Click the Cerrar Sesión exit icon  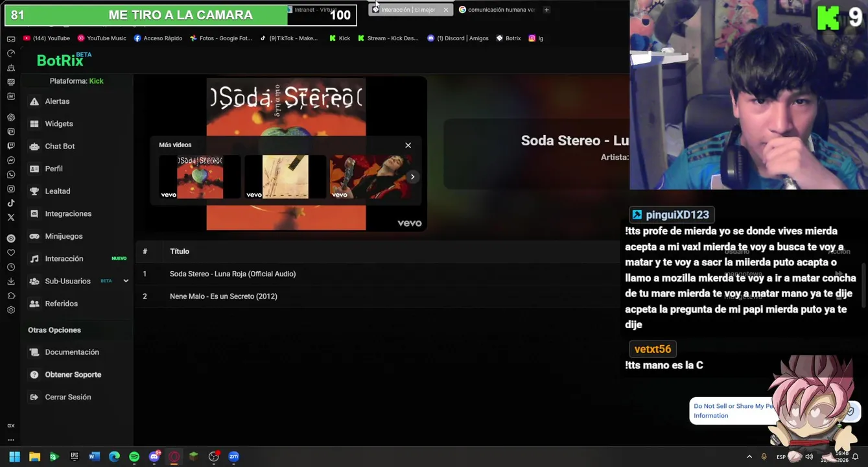pos(34,397)
